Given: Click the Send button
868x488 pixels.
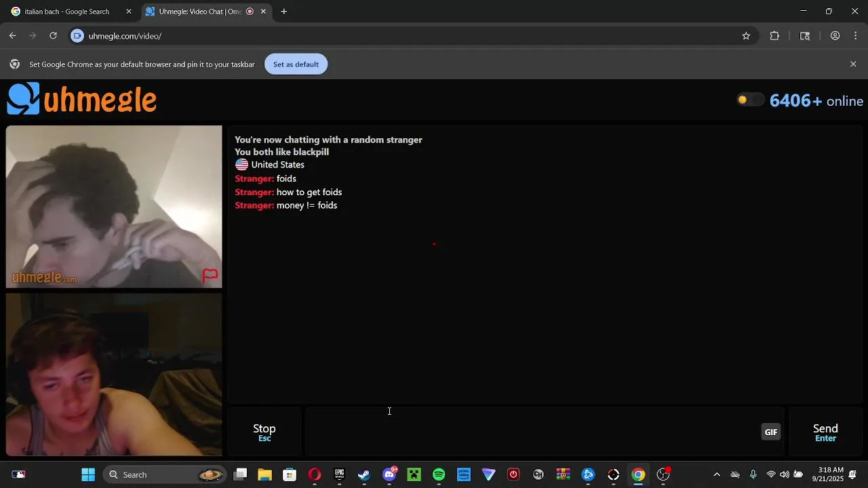Looking at the screenshot, I should click(825, 432).
